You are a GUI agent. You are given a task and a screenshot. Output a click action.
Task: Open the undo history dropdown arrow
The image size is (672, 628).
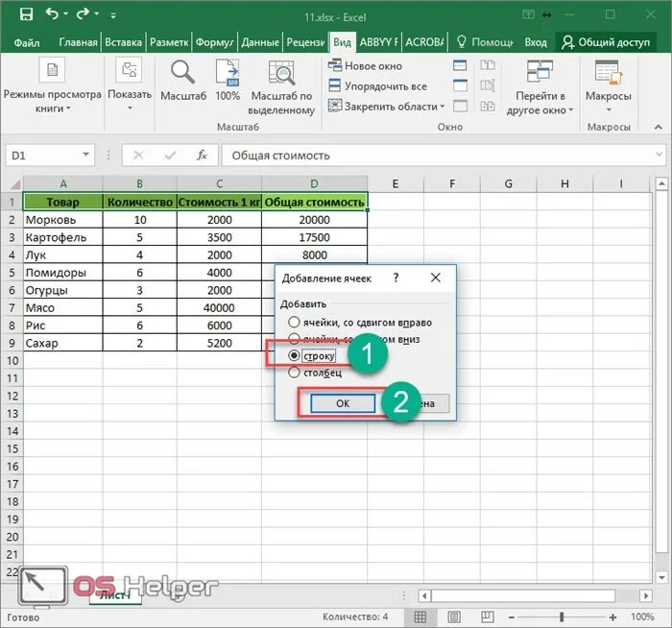click(x=65, y=14)
